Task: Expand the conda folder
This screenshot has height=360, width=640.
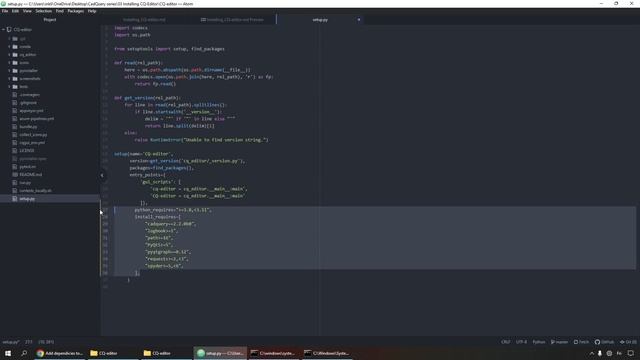Action: (10, 47)
